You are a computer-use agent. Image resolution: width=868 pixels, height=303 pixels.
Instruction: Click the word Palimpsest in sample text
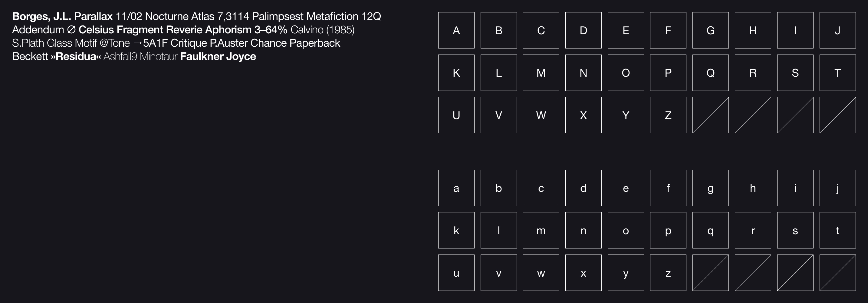(278, 17)
